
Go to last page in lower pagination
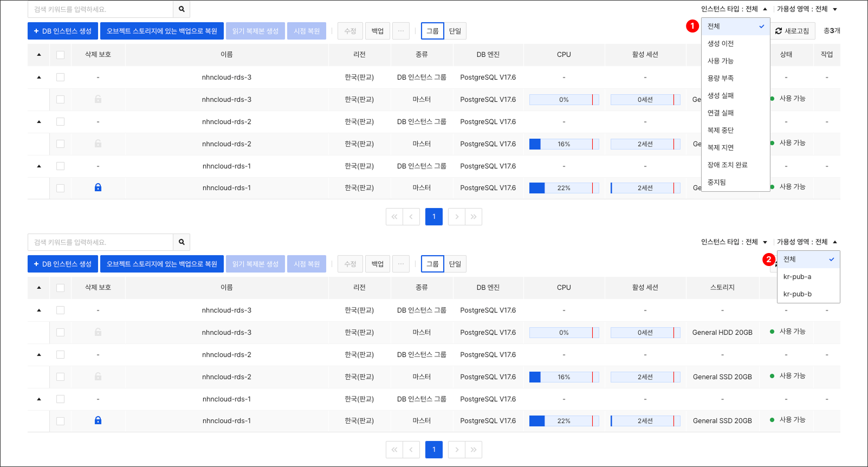coord(474,450)
